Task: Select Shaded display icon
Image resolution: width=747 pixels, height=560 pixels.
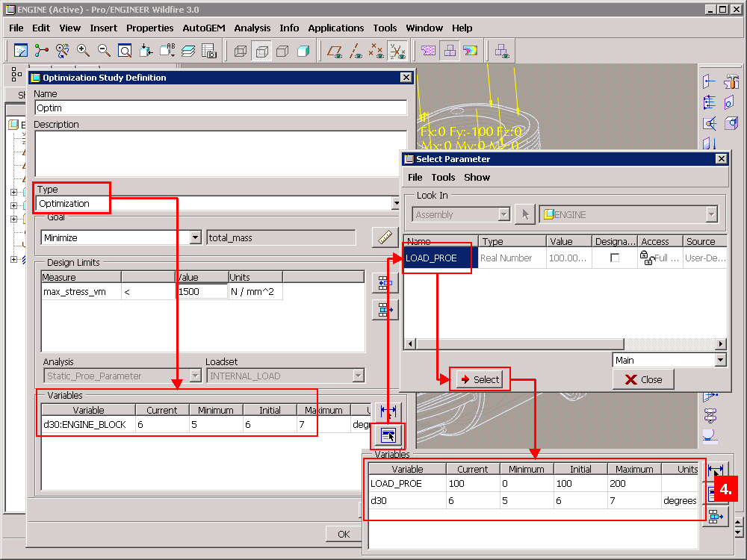Action: 303,51
